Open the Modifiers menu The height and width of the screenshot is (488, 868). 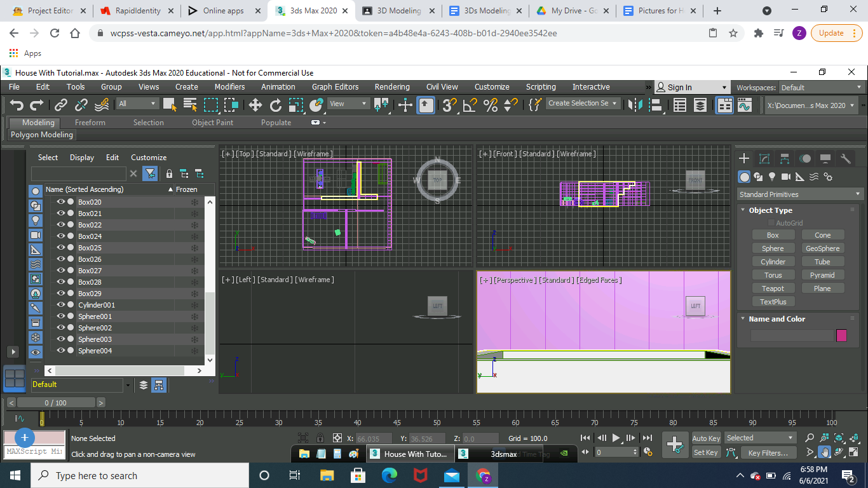tap(229, 87)
